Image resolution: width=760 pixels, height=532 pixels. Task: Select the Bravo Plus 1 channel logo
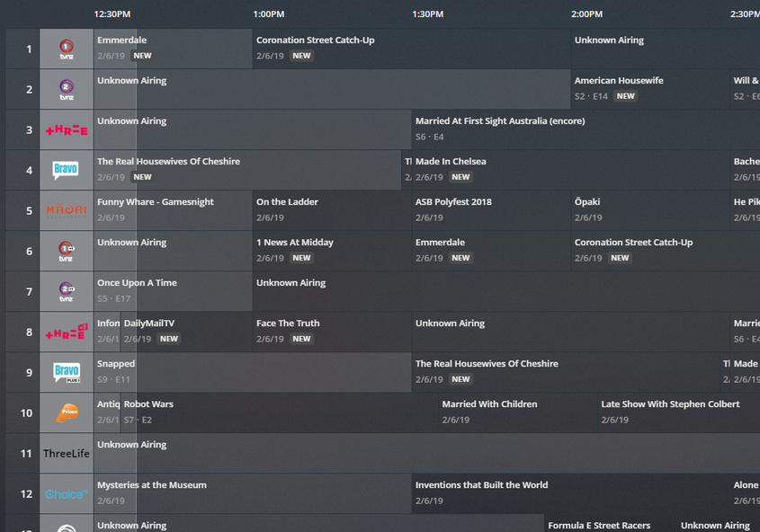67,373
